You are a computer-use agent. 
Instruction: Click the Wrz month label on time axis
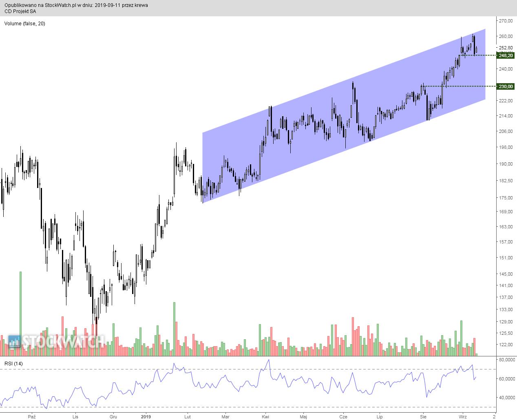(462, 416)
